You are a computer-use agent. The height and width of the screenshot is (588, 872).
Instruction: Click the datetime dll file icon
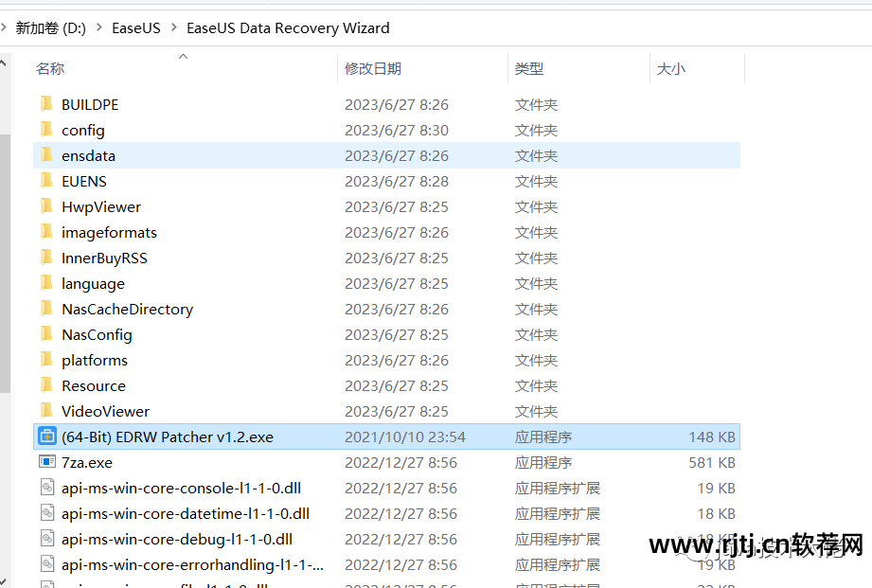pos(47,513)
